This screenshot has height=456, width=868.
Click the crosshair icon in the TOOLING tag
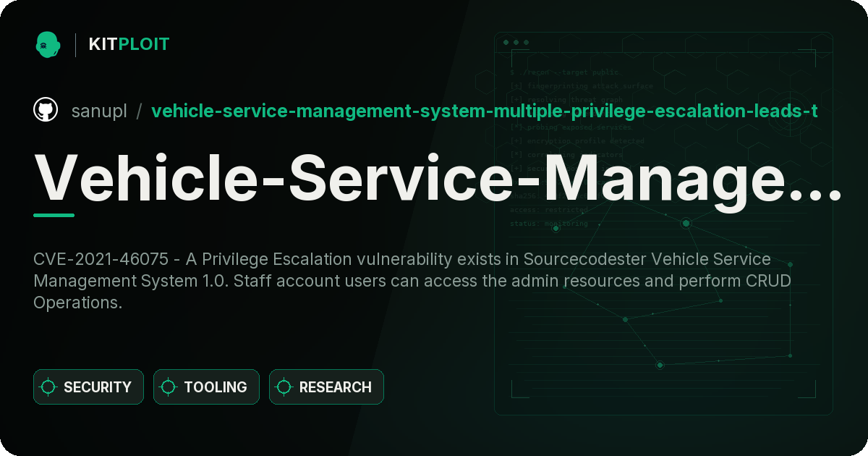point(169,387)
